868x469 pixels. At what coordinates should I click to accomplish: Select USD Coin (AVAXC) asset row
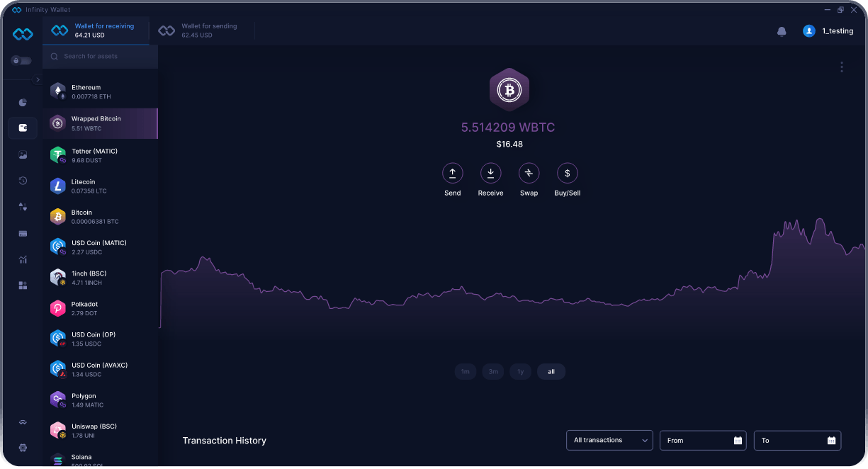(x=101, y=368)
